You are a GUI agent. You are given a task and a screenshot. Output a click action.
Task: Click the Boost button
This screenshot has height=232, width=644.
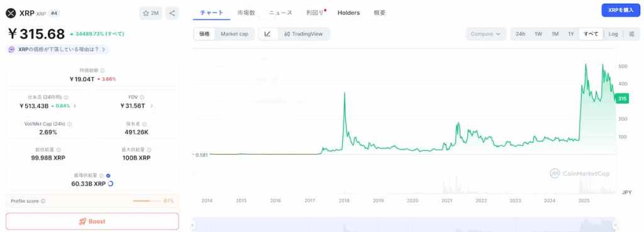click(x=92, y=221)
